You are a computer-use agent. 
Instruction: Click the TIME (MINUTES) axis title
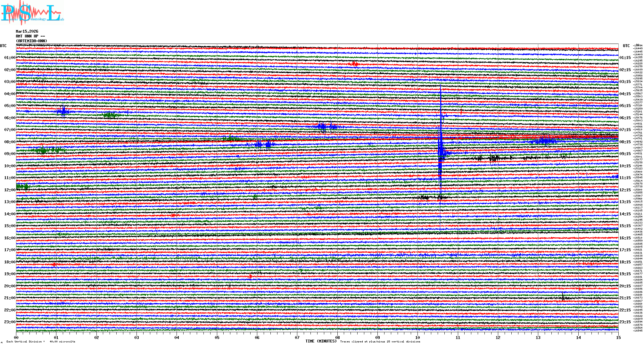point(321,341)
